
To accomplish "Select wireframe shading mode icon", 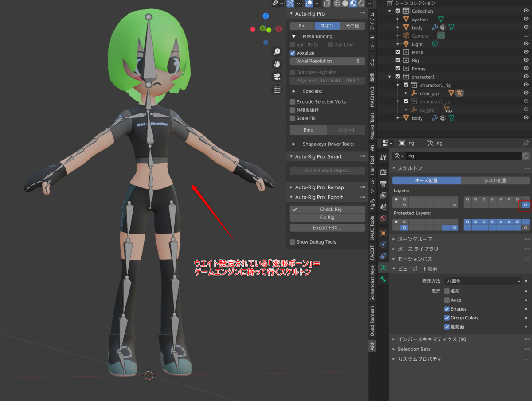I will click(337, 4).
